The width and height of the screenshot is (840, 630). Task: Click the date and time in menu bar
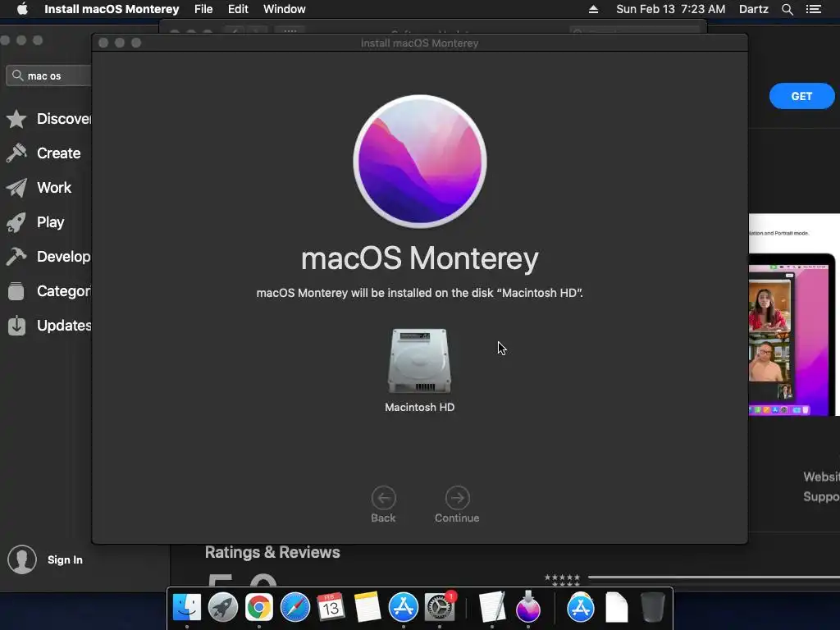pyautogui.click(x=671, y=9)
